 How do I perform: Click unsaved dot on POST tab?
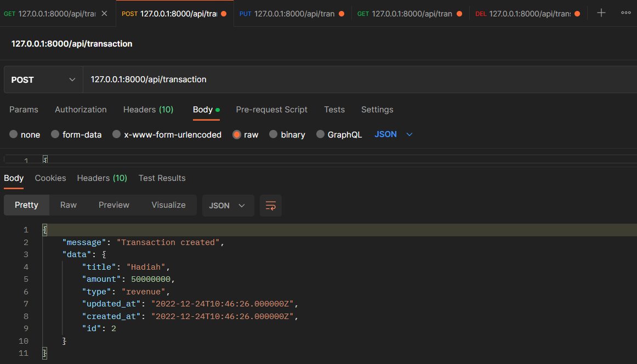coord(224,14)
